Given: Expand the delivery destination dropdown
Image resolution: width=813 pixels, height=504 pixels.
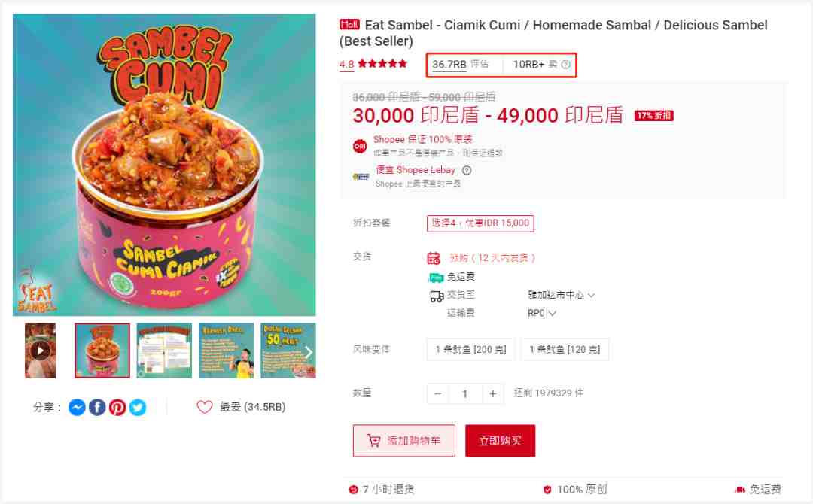Looking at the screenshot, I should click(x=561, y=295).
